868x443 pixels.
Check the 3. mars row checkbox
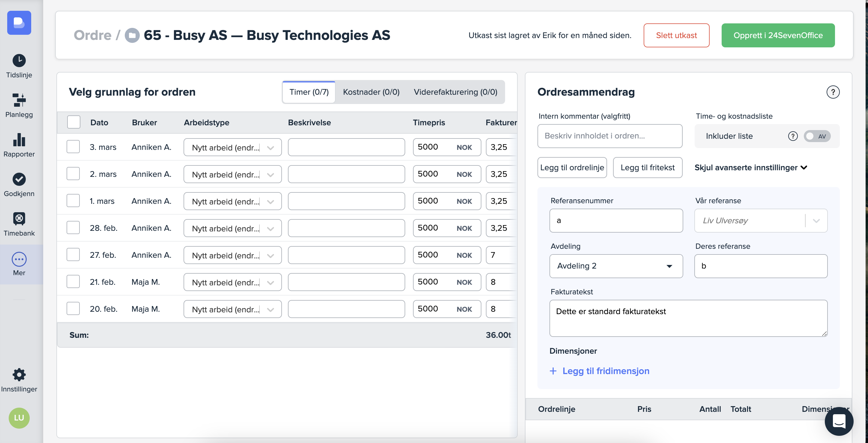click(73, 147)
